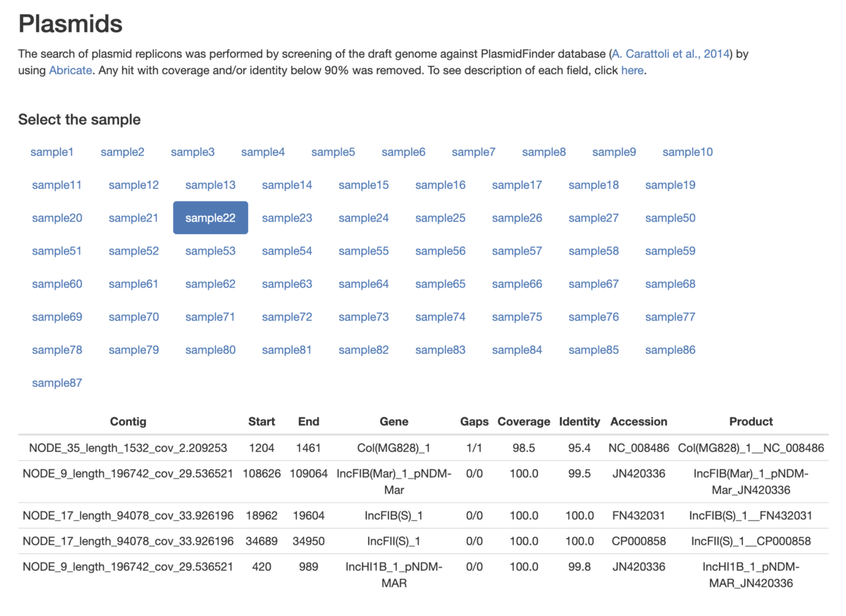Follow the Abricate link
This screenshot has height=616, width=846.
pos(70,70)
